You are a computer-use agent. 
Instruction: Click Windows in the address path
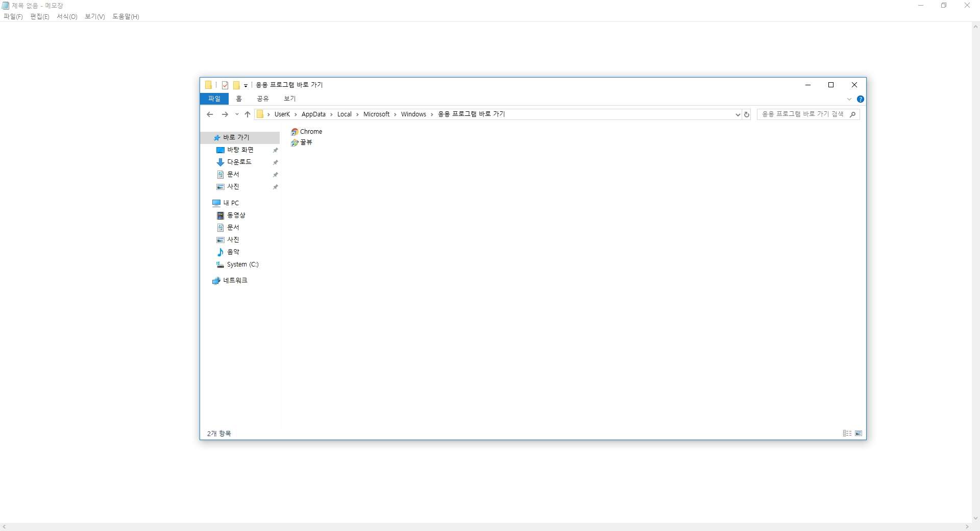point(413,114)
